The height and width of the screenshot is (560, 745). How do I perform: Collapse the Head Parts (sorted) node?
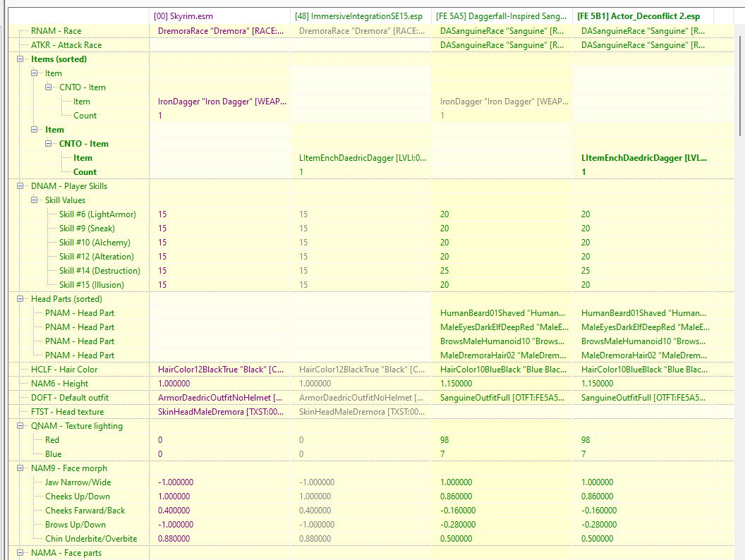point(20,299)
